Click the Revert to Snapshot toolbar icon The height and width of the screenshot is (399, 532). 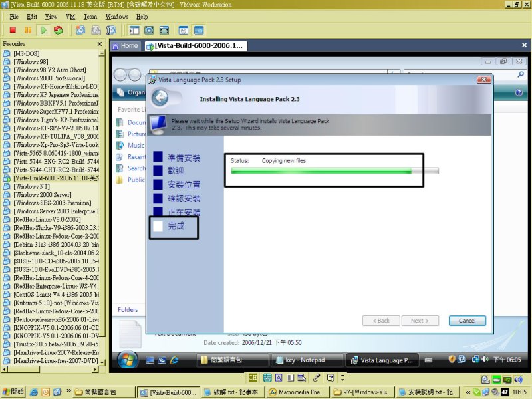click(x=96, y=30)
